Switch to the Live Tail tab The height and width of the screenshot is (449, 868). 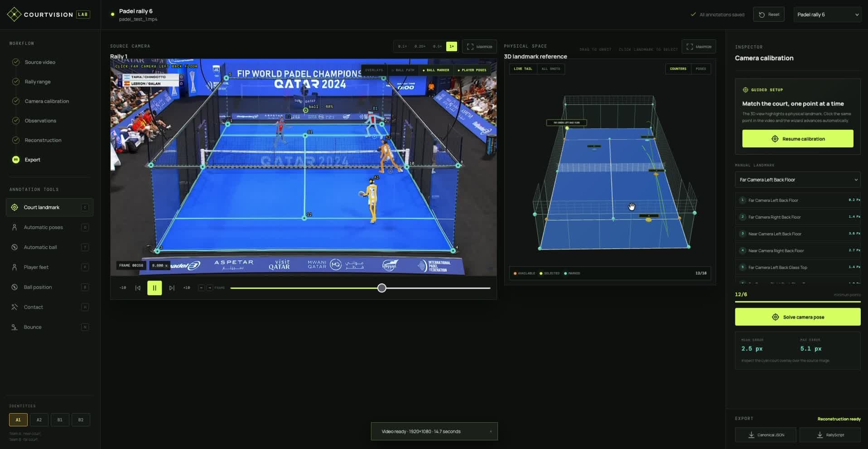523,69
